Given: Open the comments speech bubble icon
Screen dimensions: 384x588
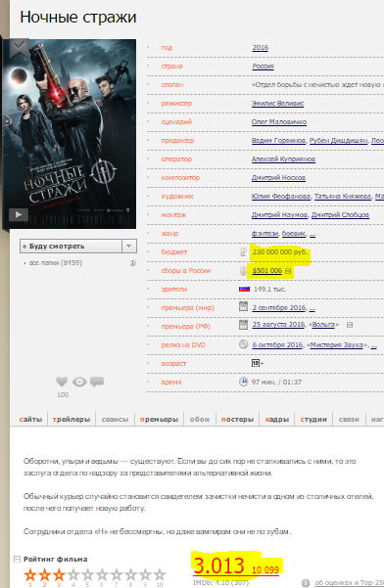Looking at the screenshot, I should (97, 382).
